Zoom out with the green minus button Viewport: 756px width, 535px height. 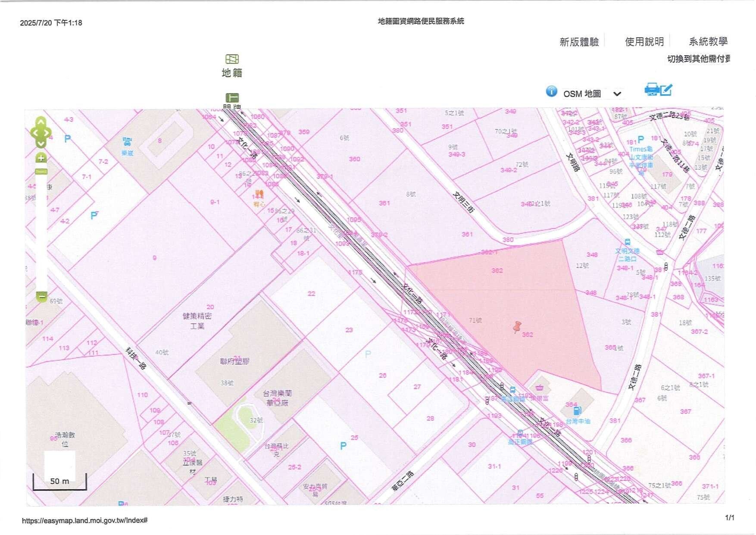tap(41, 296)
